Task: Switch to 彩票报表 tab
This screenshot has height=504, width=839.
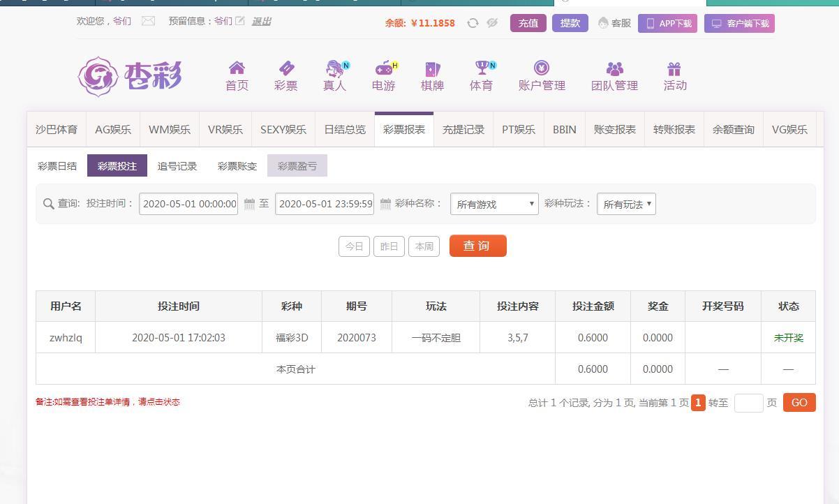Action: (x=404, y=129)
